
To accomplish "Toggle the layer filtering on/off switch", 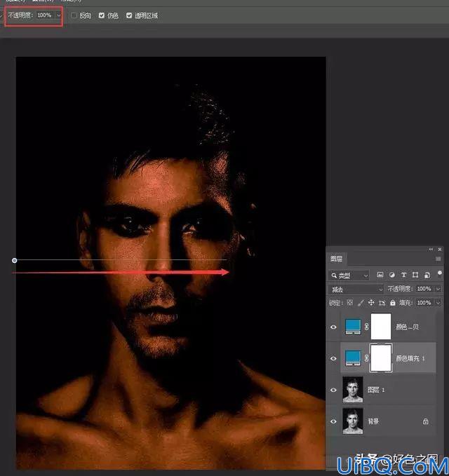I will (440, 274).
